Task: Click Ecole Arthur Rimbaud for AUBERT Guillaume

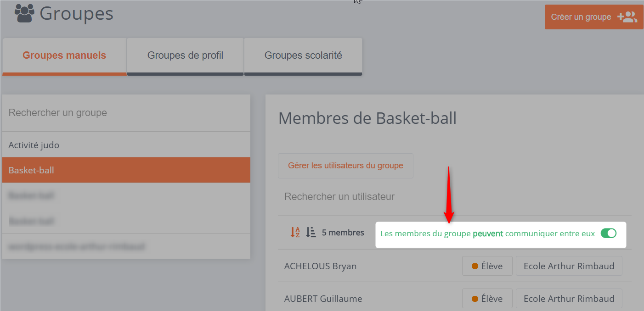Action: (569, 299)
